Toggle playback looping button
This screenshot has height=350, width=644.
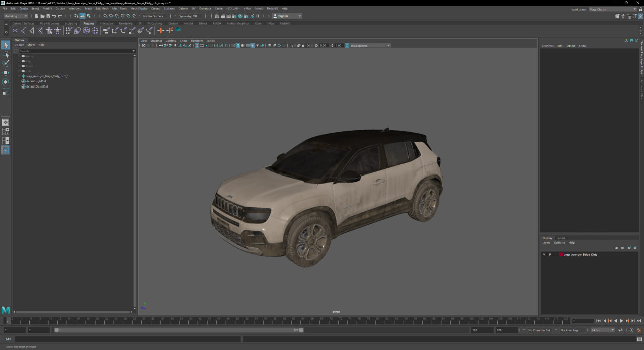click(x=620, y=330)
